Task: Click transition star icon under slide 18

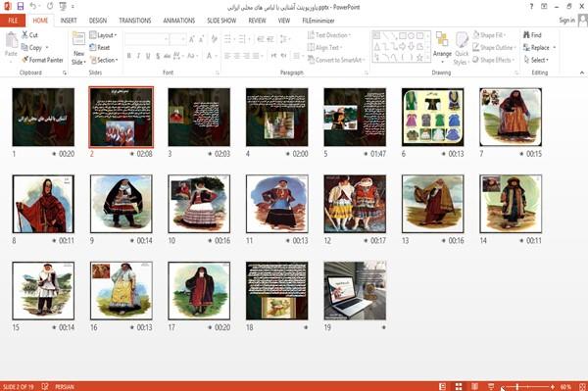Action: tap(306, 327)
